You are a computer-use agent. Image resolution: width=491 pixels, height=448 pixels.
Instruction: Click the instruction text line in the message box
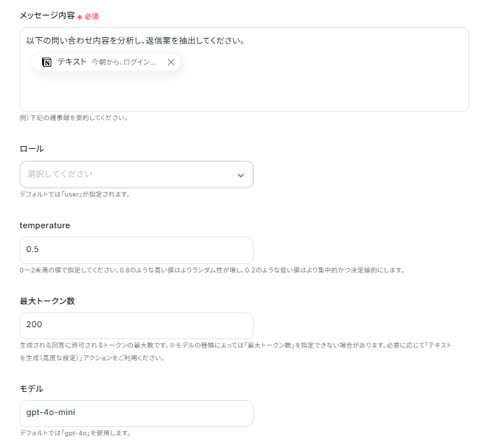135,41
